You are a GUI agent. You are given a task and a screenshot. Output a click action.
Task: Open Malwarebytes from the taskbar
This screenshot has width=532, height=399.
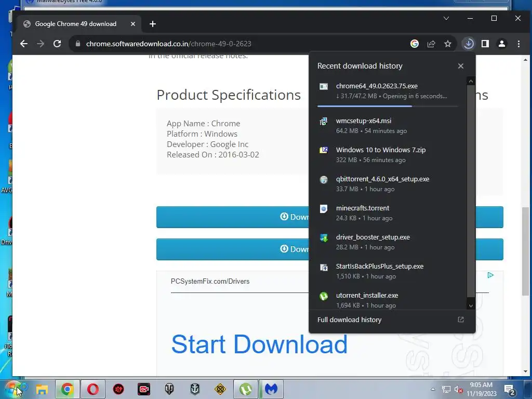(x=271, y=389)
